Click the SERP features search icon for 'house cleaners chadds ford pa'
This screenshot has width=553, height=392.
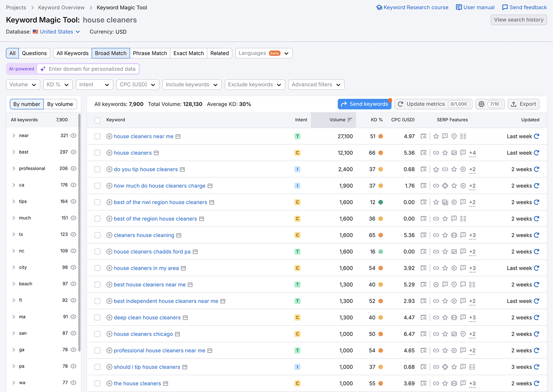pyautogui.click(x=423, y=252)
